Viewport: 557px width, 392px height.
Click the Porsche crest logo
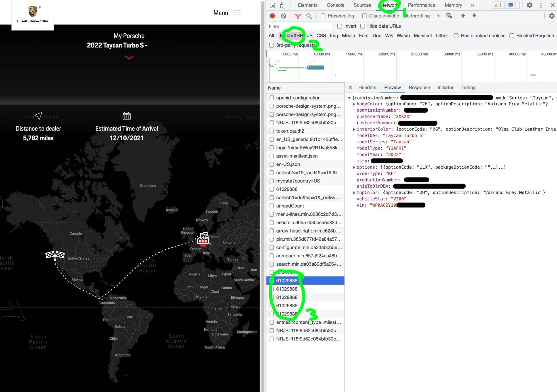click(33, 12)
